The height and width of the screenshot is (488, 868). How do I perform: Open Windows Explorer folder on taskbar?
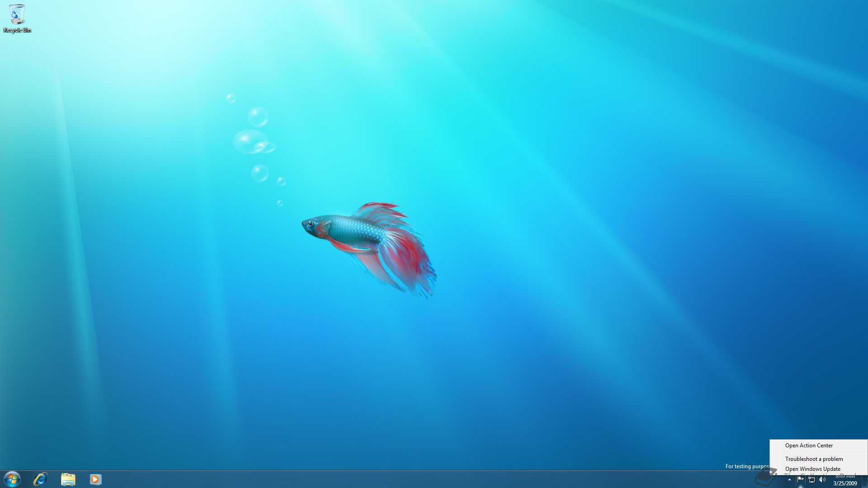pos(68,479)
